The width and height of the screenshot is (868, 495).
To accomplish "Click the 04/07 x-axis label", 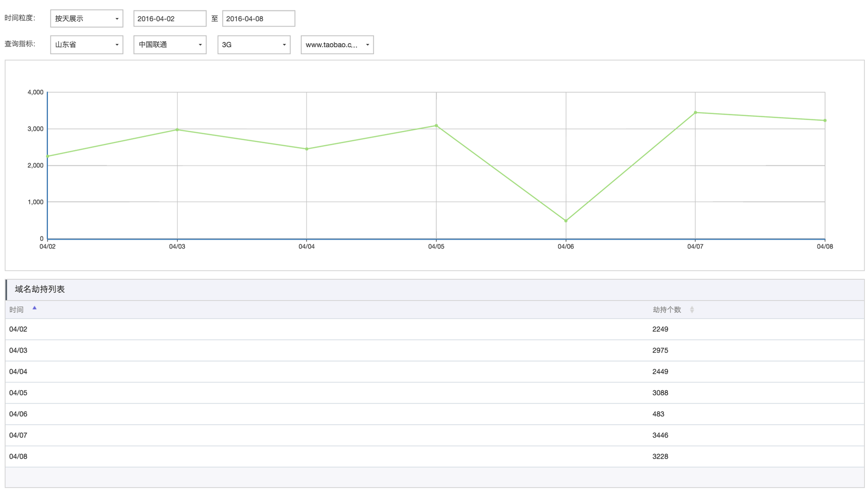I will [x=696, y=246].
